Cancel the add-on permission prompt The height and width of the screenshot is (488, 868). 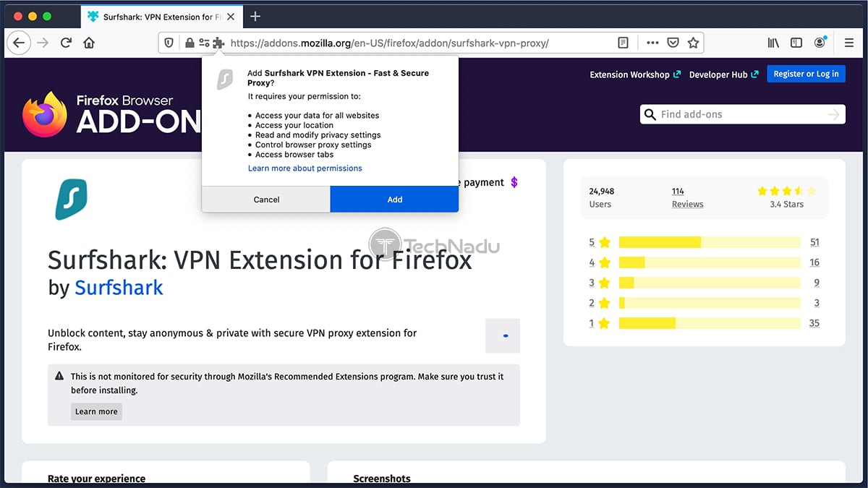pos(266,200)
